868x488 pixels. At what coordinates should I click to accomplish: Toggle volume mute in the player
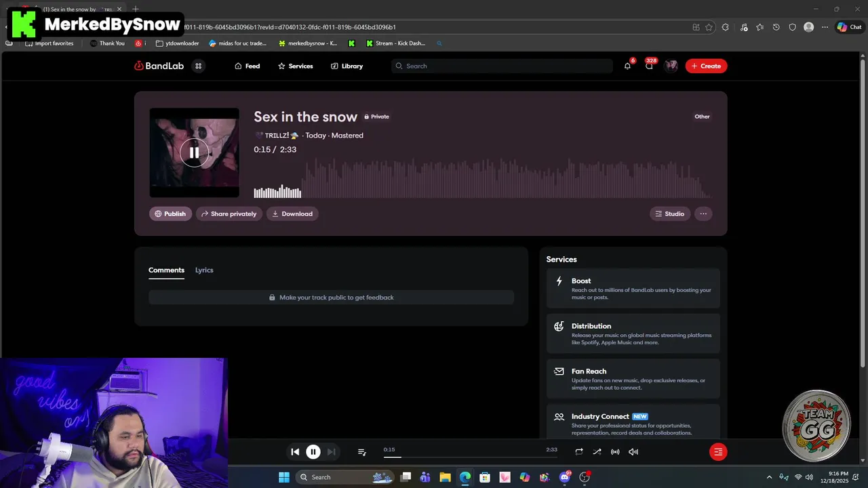coord(633,451)
